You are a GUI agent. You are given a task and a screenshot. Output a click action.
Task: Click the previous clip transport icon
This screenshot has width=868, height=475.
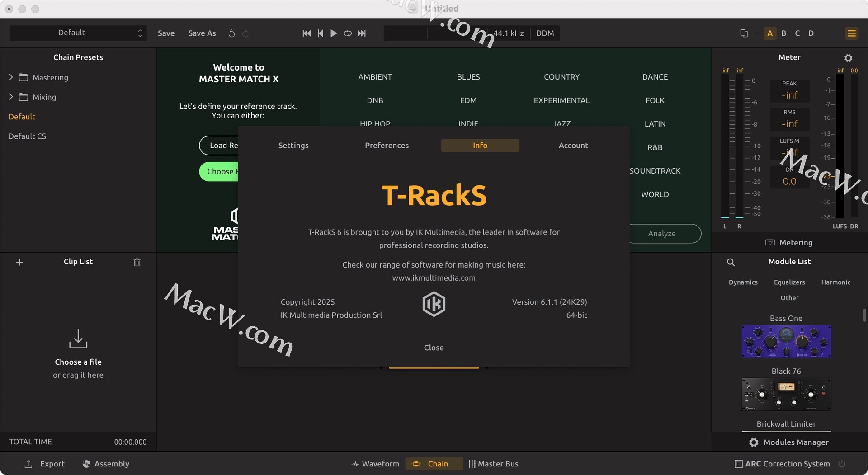[320, 33]
